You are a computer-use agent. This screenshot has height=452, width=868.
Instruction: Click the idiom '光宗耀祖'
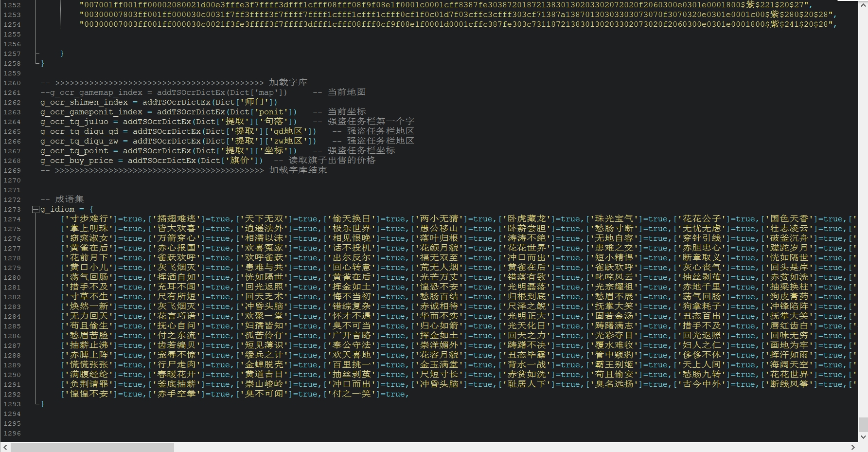(x=614, y=287)
